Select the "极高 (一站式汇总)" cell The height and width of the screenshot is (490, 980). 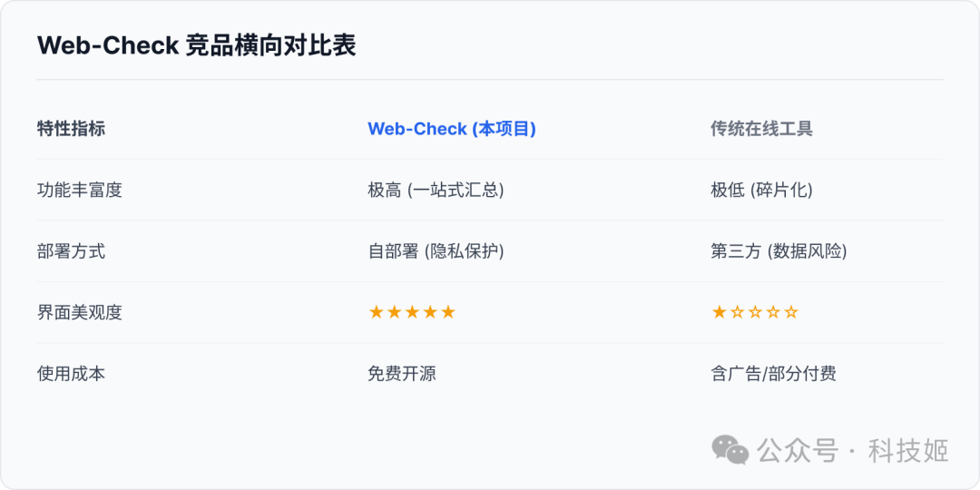436,190
